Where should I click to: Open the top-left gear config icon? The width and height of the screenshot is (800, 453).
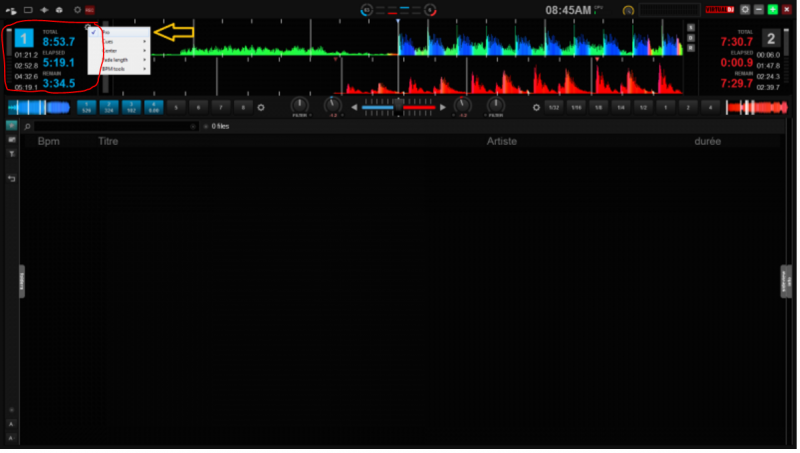[x=77, y=10]
